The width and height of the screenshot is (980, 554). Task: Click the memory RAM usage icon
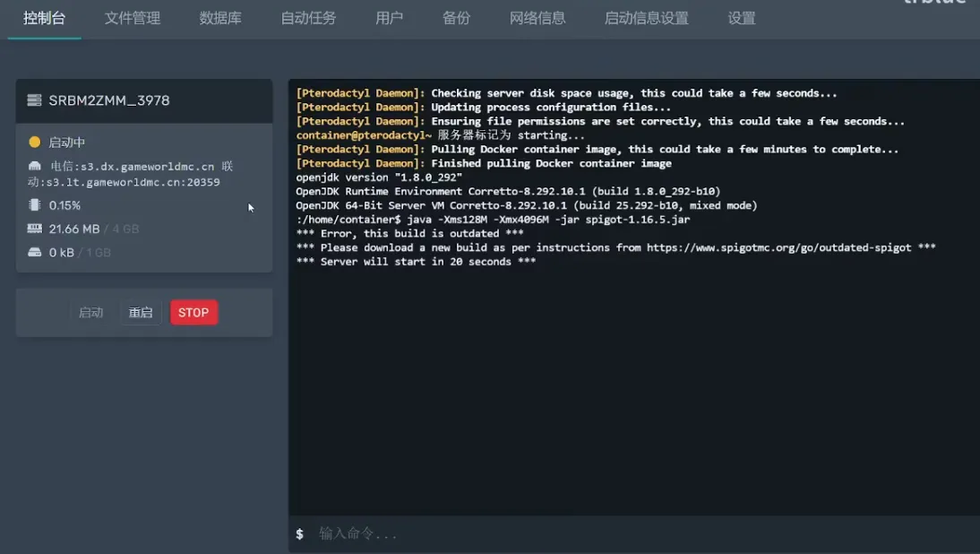(35, 229)
